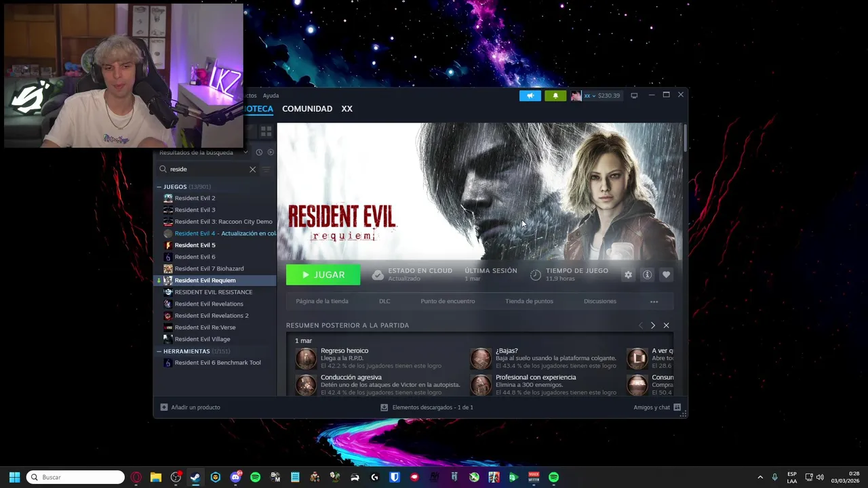This screenshot has height=488, width=868.
Task: Open the account avatar beside the wallet balance
Action: 576,96
